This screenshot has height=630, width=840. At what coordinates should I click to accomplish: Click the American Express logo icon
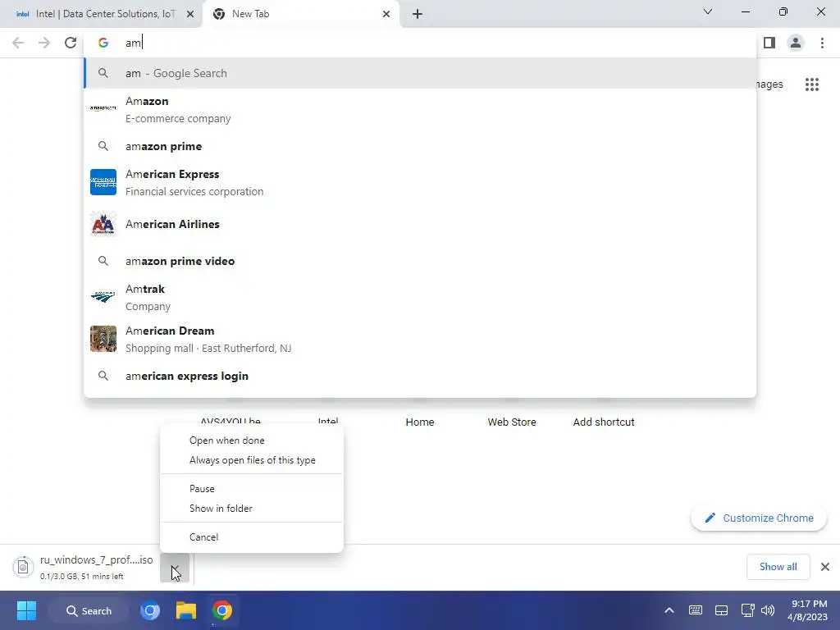click(103, 182)
